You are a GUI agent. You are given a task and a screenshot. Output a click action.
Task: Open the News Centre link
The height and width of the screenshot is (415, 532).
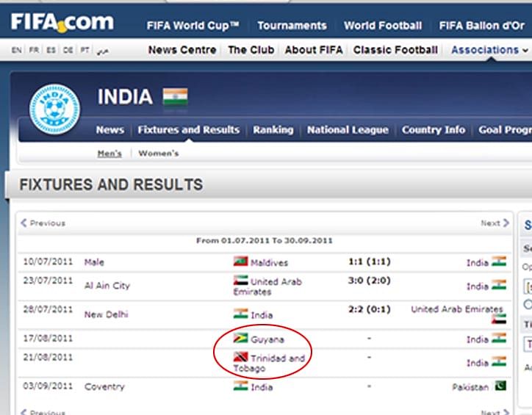coord(182,50)
